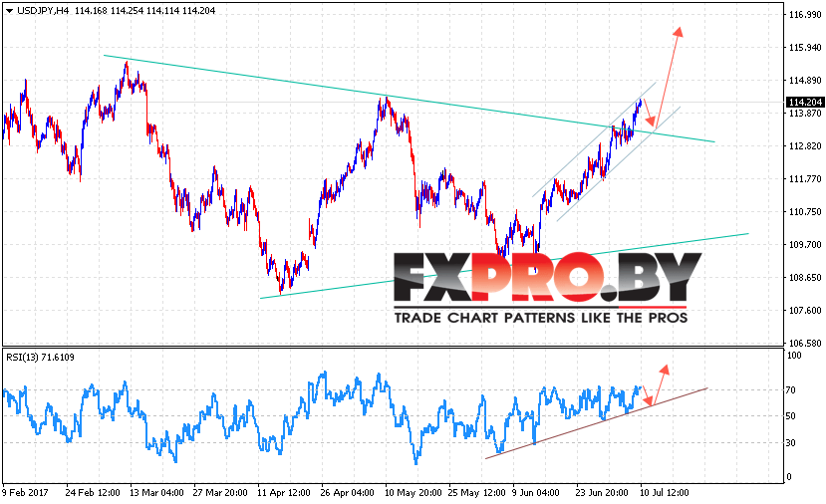Image resolution: width=826 pixels, height=504 pixels.
Task: Click price axis value 106.580
Action: [805, 343]
